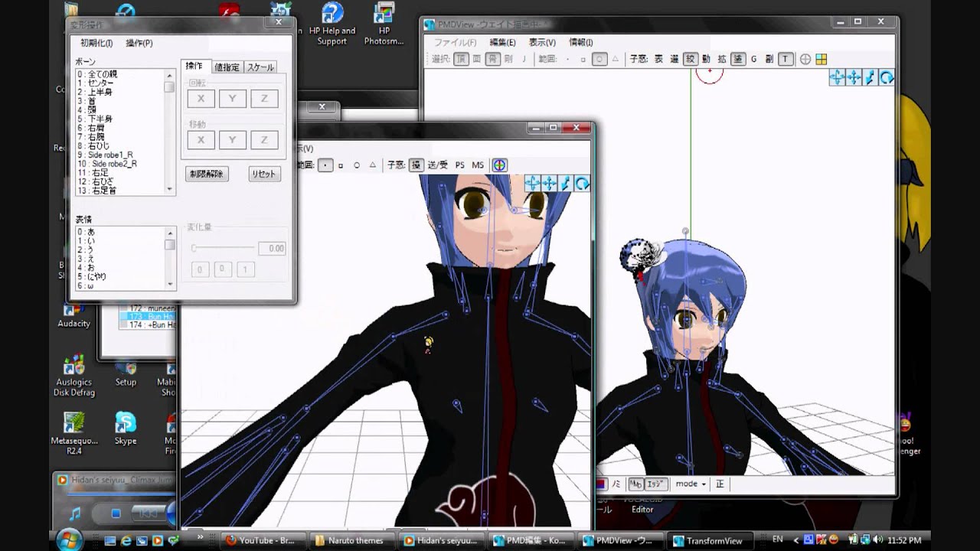The width and height of the screenshot is (980, 551).
Task: Toggle the 骨 bone selection button in PMDView
Action: 494,59
